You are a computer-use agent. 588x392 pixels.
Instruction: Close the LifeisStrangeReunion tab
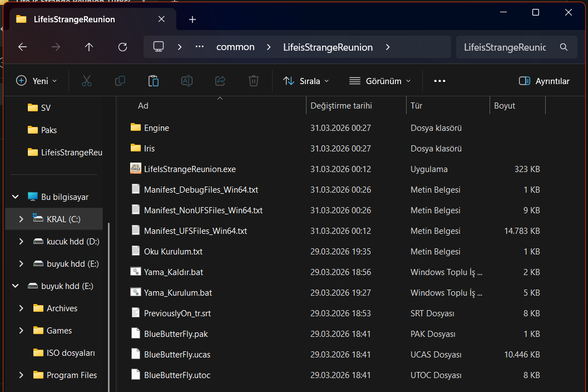click(x=161, y=19)
